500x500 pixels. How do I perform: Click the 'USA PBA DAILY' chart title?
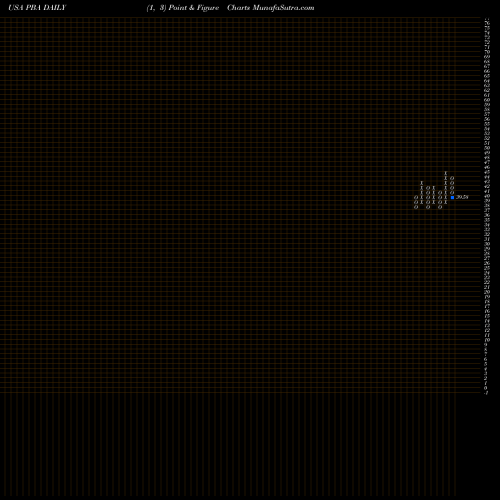37,8
